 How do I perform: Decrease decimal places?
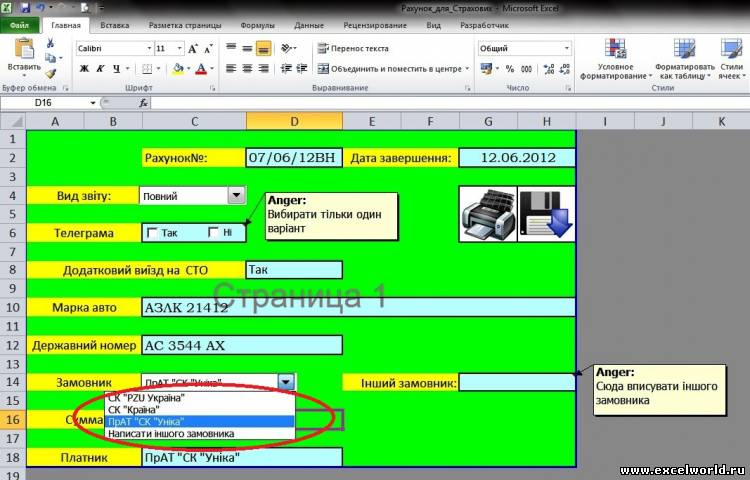(x=565, y=69)
